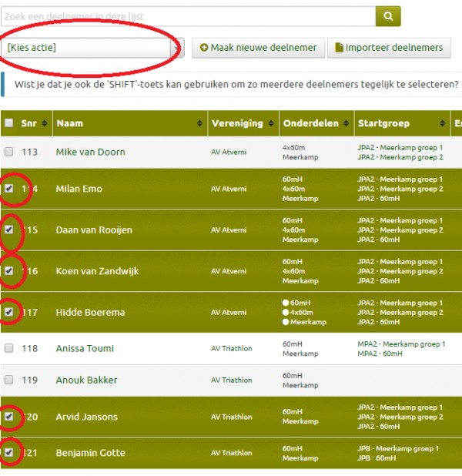Toggle select-all checkbox in table header

point(9,123)
